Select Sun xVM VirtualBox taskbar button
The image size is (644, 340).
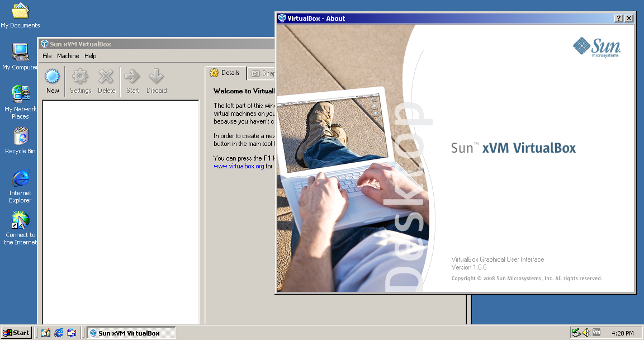131,333
